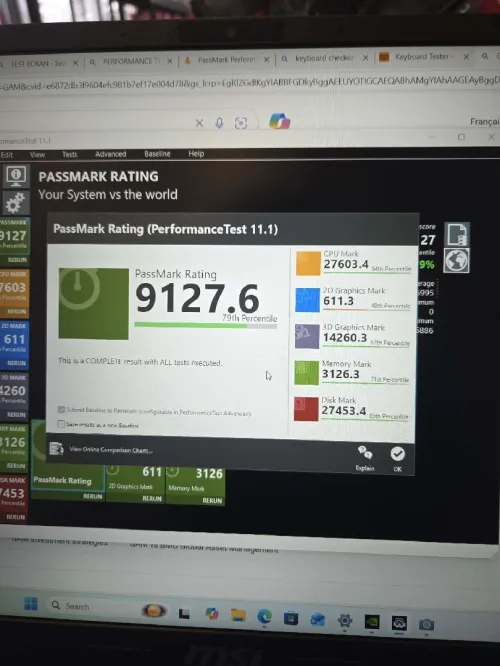
Task: Click the 9127.6 PassMark Rating value
Action: [x=197, y=298]
